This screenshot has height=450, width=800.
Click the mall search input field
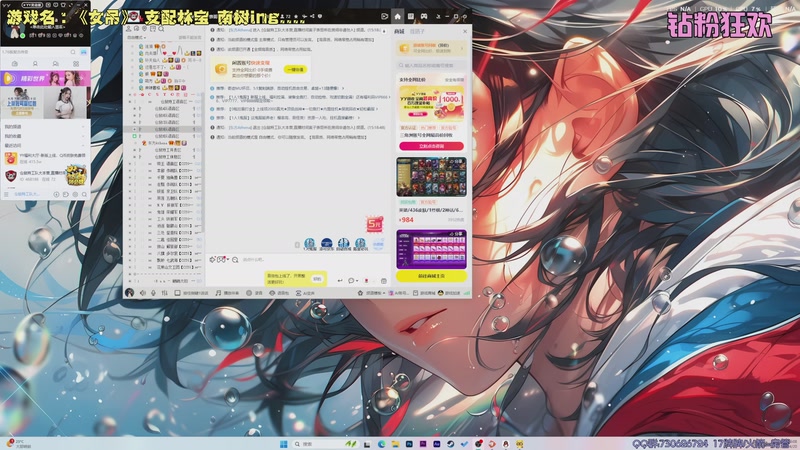click(431, 65)
